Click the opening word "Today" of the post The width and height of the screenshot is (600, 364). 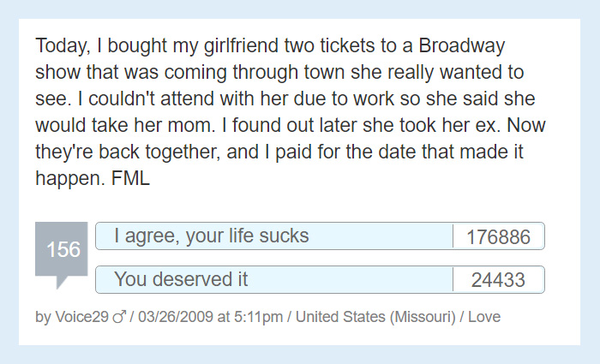(61, 45)
